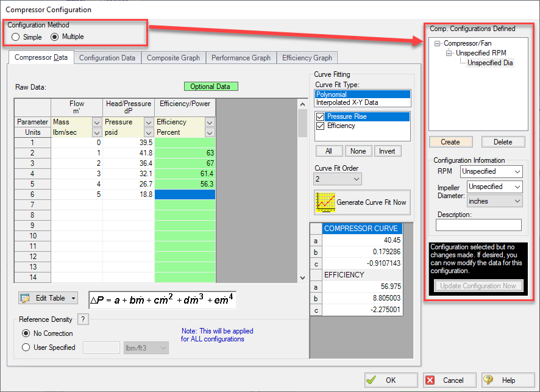Image resolution: width=540 pixels, height=392 pixels.
Task: Choose User Specified reference density
Action: click(26, 347)
